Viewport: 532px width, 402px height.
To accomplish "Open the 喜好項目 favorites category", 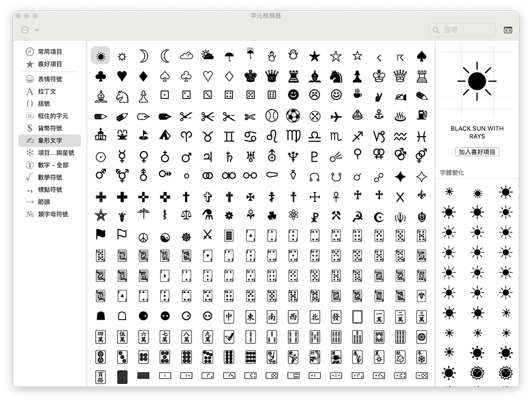I will click(x=50, y=64).
